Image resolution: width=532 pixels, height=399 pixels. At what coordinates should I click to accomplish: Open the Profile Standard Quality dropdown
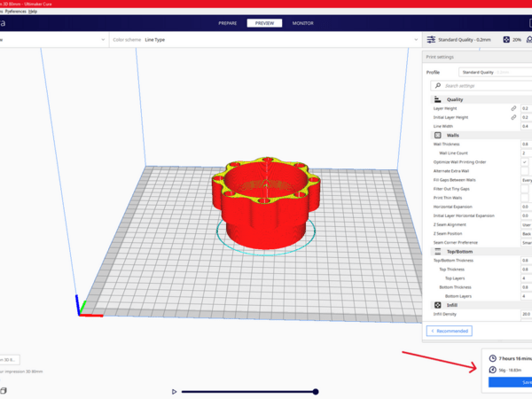coord(494,72)
